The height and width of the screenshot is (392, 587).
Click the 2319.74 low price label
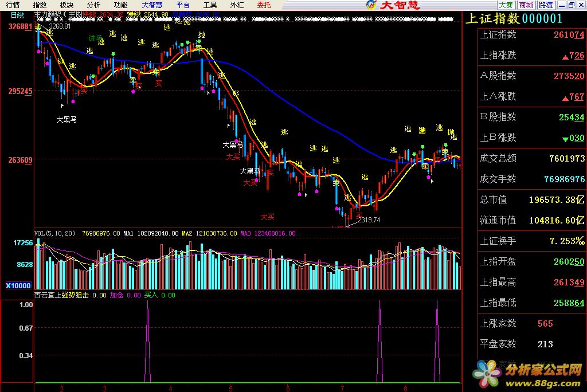(x=369, y=219)
